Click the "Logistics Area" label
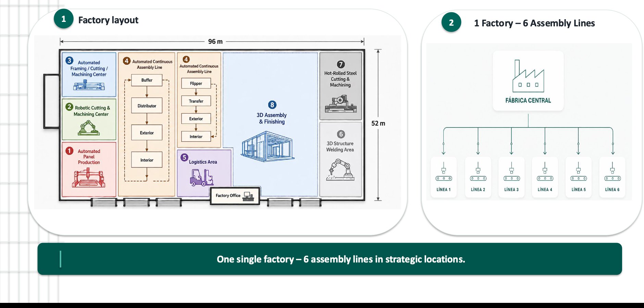644x308 pixels. (203, 162)
